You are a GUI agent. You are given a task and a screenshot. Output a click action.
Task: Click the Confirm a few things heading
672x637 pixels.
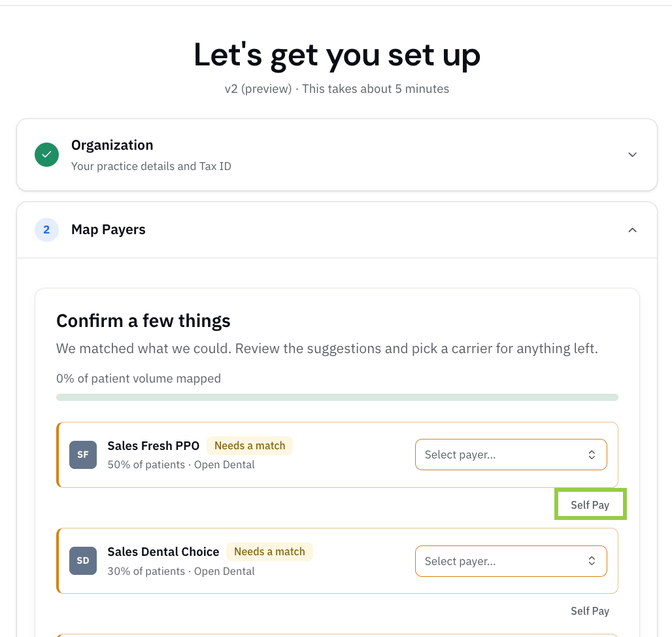pyautogui.click(x=143, y=320)
